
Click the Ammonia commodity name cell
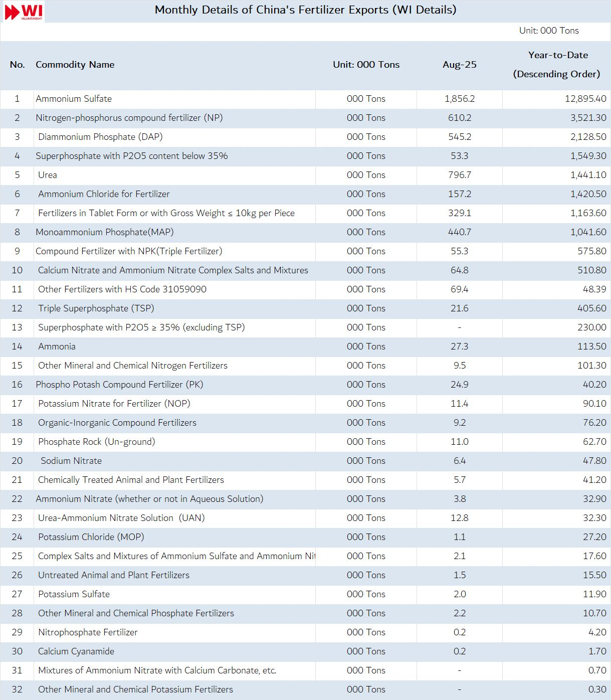[x=57, y=346]
